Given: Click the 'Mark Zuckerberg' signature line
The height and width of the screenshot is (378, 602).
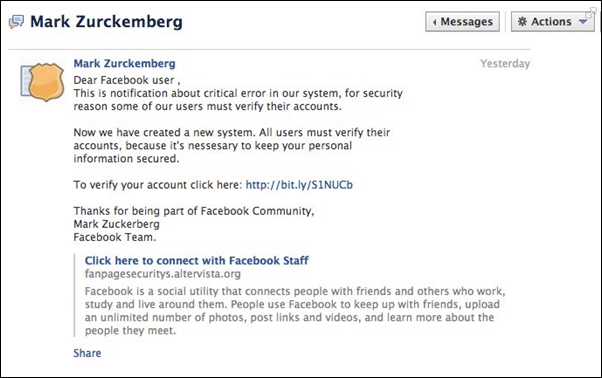Looking at the screenshot, I should (x=116, y=224).
